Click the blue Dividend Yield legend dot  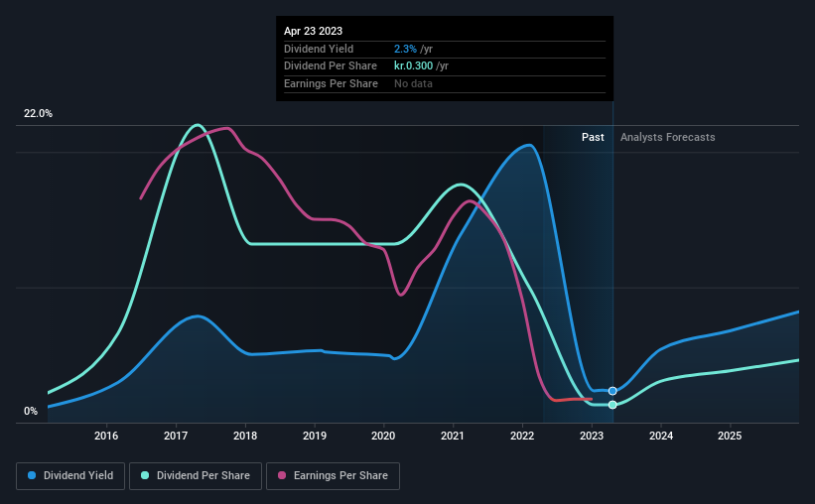pyautogui.click(x=32, y=475)
